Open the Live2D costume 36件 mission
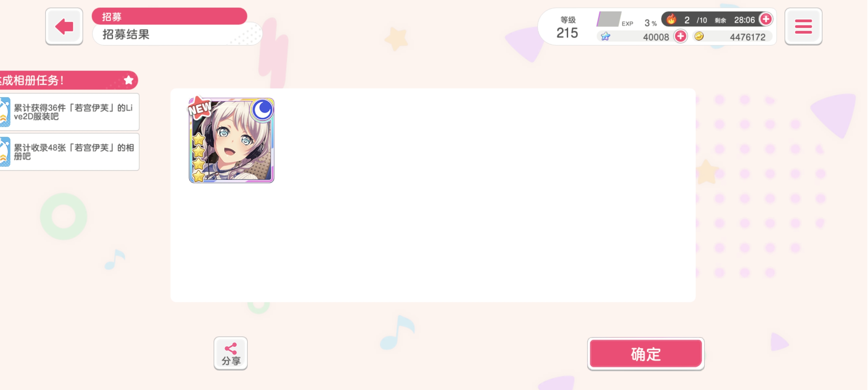The width and height of the screenshot is (868, 390). [70, 112]
